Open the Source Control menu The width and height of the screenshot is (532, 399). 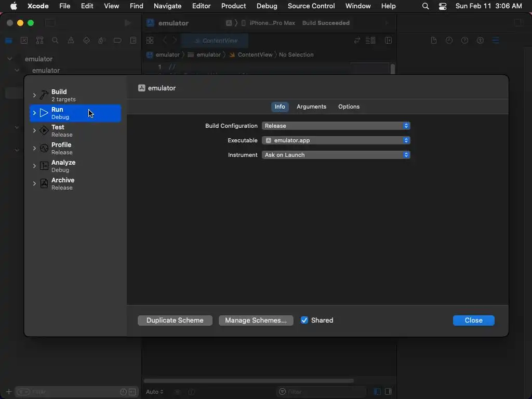tap(311, 6)
